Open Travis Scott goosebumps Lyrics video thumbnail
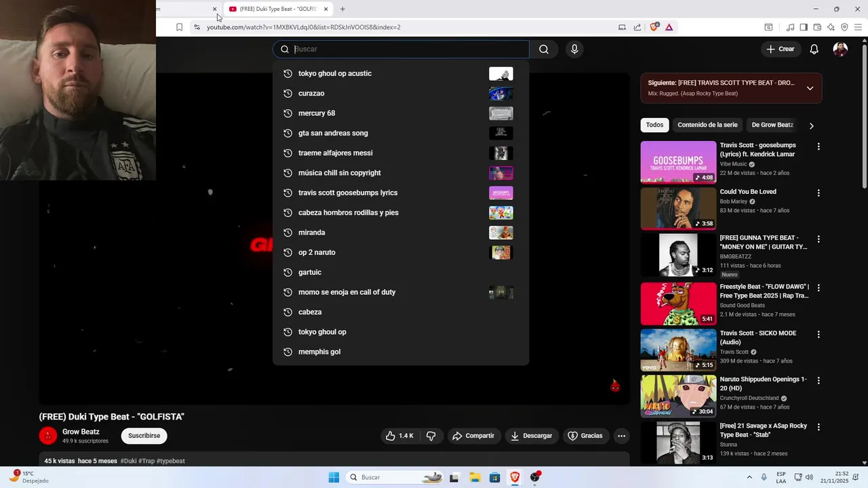 point(678,162)
